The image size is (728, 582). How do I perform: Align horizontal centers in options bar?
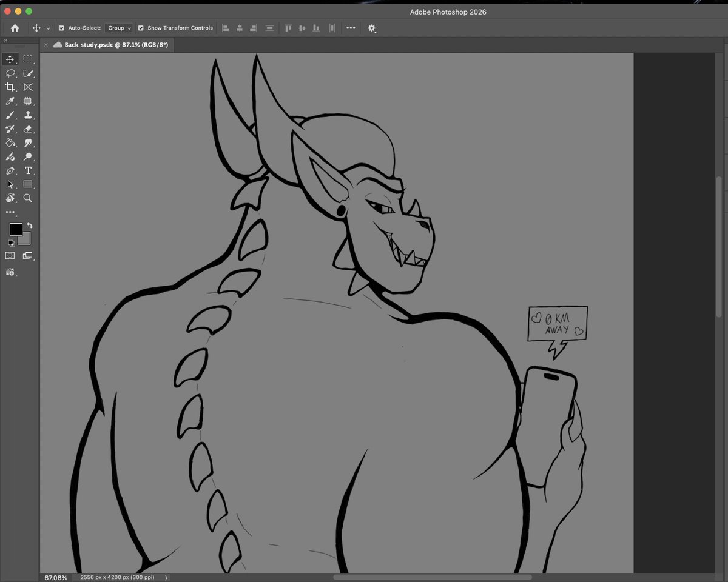coord(240,28)
